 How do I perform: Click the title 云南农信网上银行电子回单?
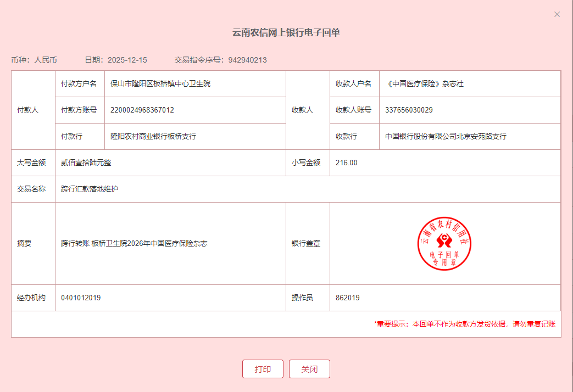coord(286,33)
